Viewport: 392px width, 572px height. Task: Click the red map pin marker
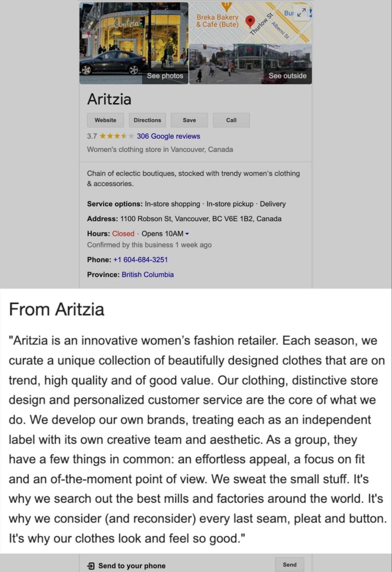pyautogui.click(x=249, y=20)
